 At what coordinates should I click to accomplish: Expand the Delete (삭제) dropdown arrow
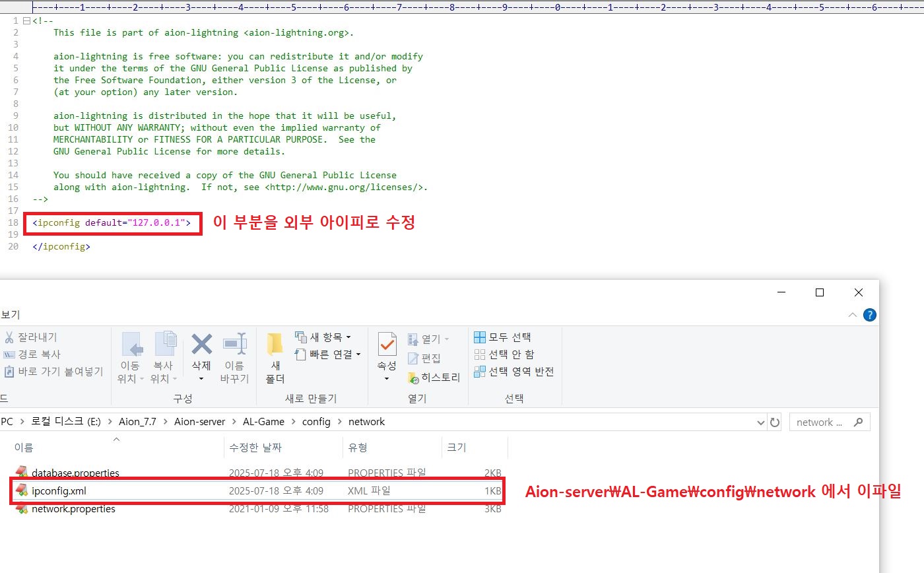point(201,379)
